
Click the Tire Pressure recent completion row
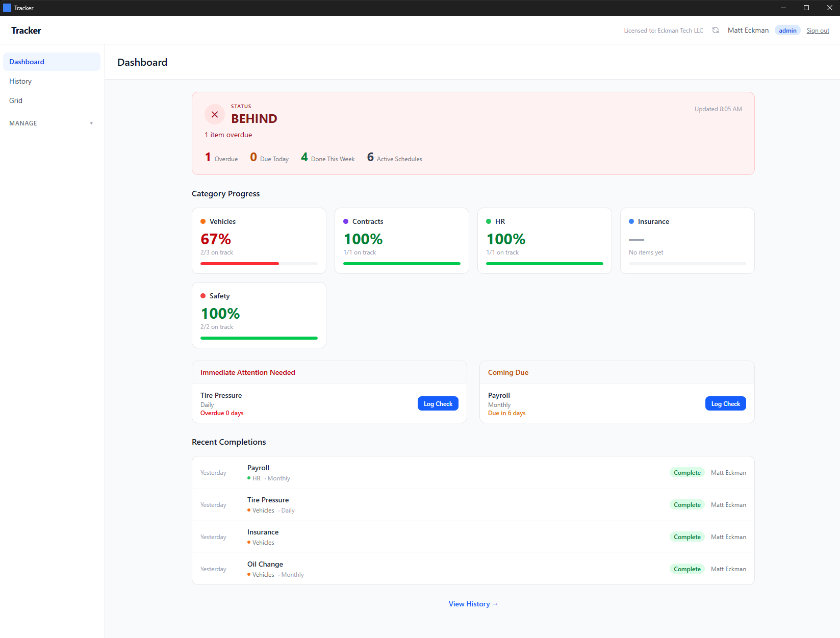473,505
